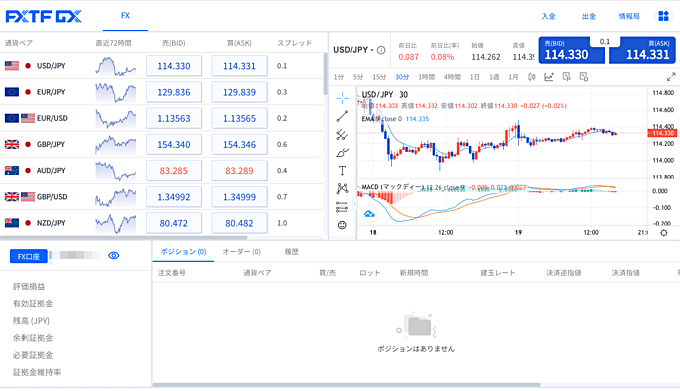Click the 入金 deposit link
Screen dimensions: 680x391
(x=549, y=16)
